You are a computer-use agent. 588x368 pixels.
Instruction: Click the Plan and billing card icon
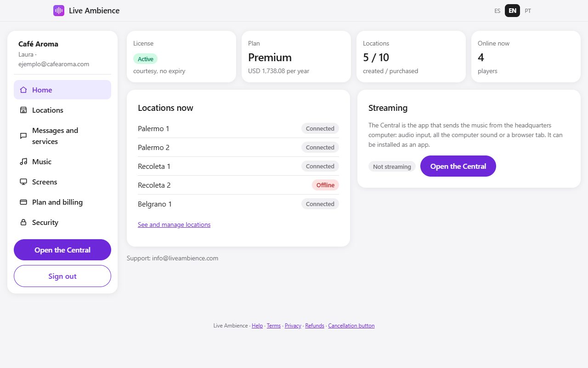click(x=23, y=202)
